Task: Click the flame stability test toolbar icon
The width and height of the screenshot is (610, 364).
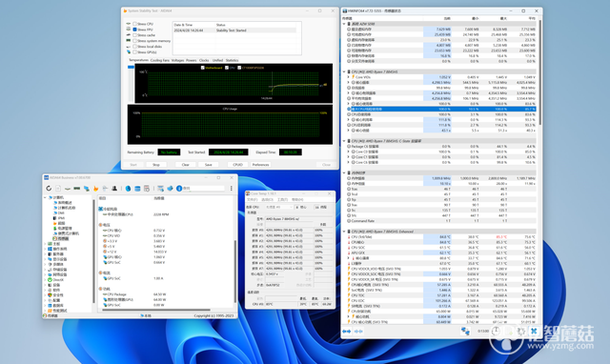Action: pyautogui.click(x=95, y=189)
